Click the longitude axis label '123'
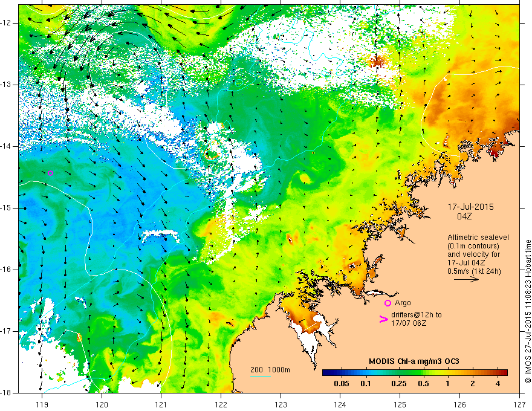 tap(281, 404)
